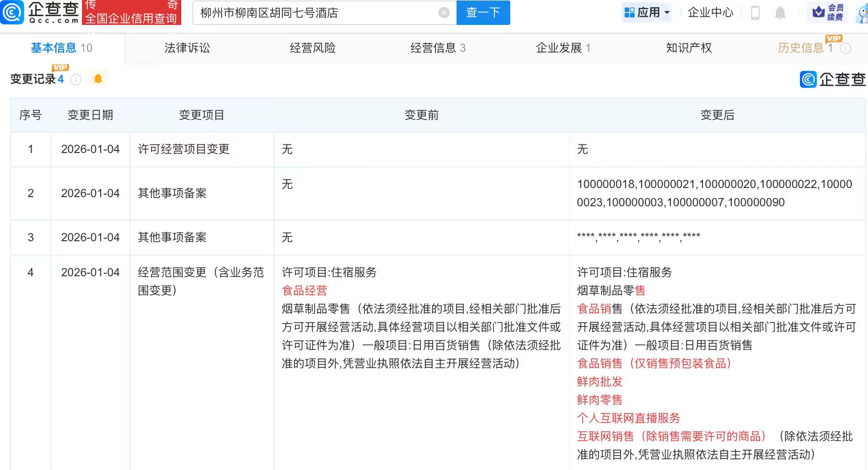Click the penguin mascot avatar
Image resolution: width=868 pixels, height=470 pixels.
tap(862, 13)
